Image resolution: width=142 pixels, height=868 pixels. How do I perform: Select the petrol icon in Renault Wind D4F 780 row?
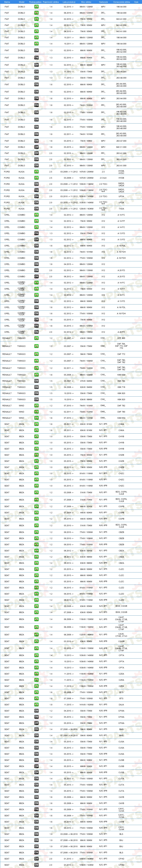[36, 412]
